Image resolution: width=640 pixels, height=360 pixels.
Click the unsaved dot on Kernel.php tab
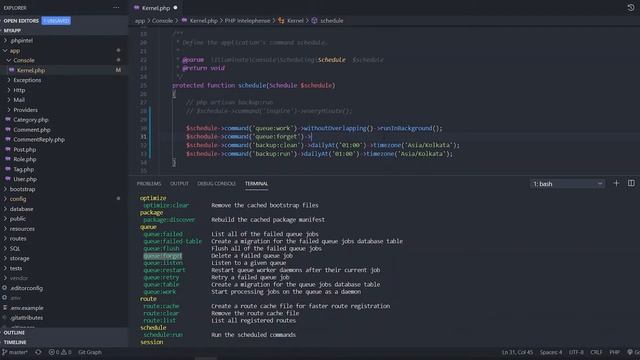(175, 8)
